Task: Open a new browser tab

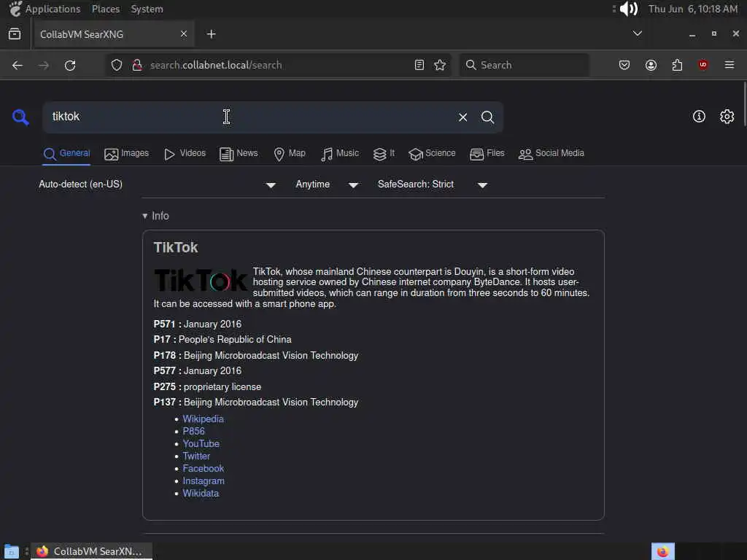Action: point(211,34)
